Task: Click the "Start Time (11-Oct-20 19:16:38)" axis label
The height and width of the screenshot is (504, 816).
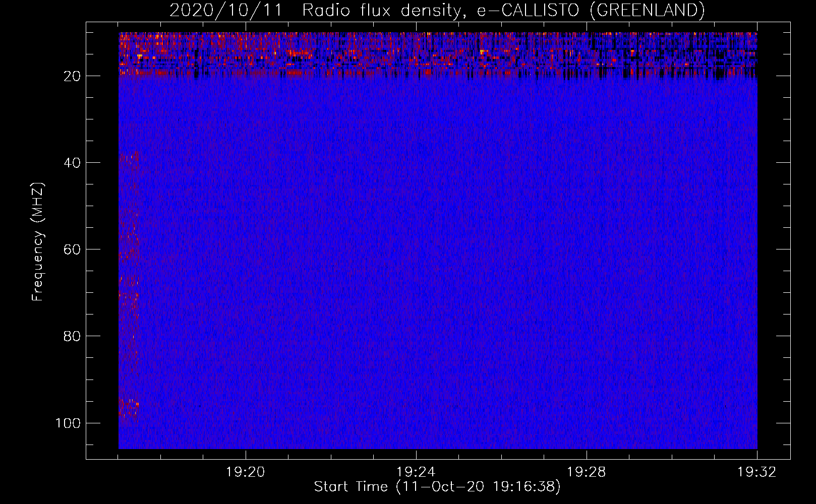Action: click(437, 487)
